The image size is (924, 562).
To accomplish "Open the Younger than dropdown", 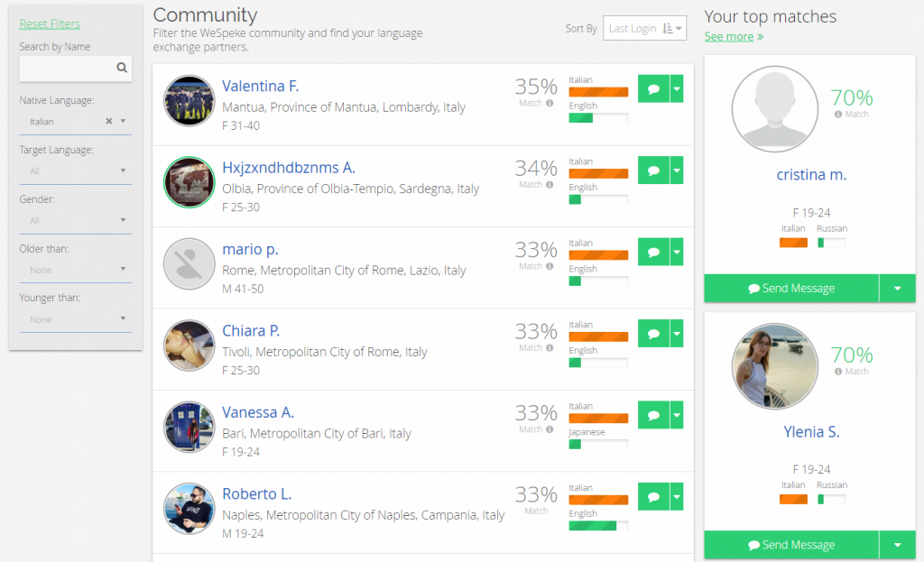I will click(x=75, y=319).
